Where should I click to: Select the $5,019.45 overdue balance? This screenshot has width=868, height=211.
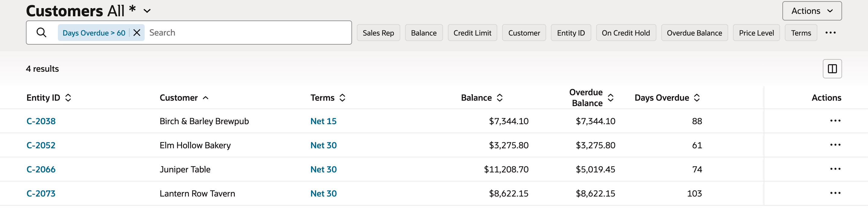pos(596,169)
